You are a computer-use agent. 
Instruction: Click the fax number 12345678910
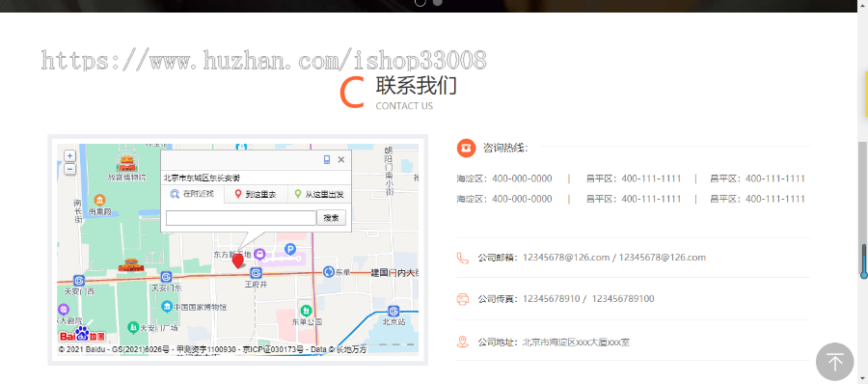click(552, 299)
